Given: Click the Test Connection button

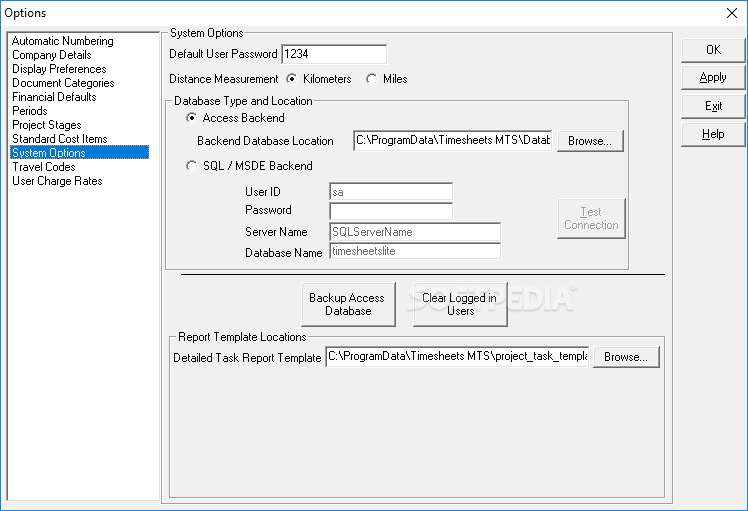Looking at the screenshot, I should [591, 219].
